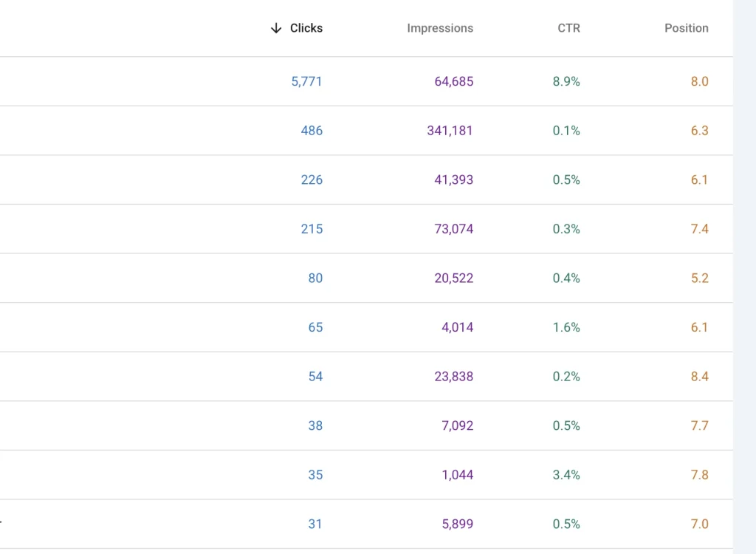Select the 23,838 impressions value

pos(454,377)
